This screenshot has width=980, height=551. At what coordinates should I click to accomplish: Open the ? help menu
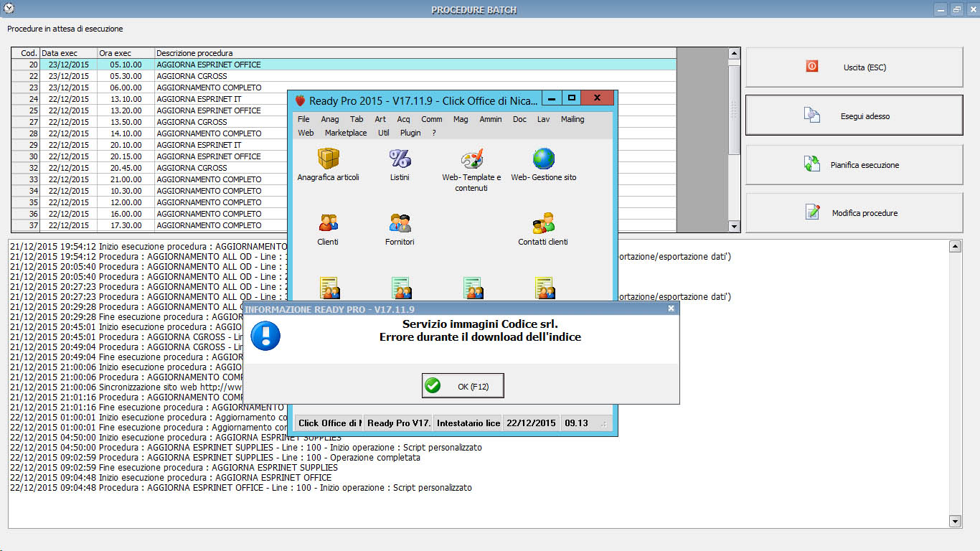[x=434, y=133]
